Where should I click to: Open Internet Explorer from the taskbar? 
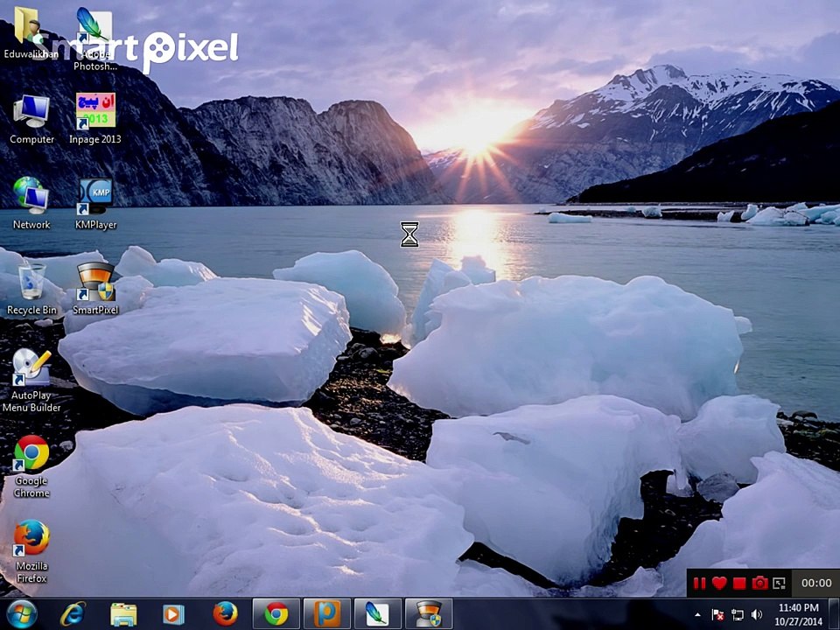pyautogui.click(x=73, y=614)
